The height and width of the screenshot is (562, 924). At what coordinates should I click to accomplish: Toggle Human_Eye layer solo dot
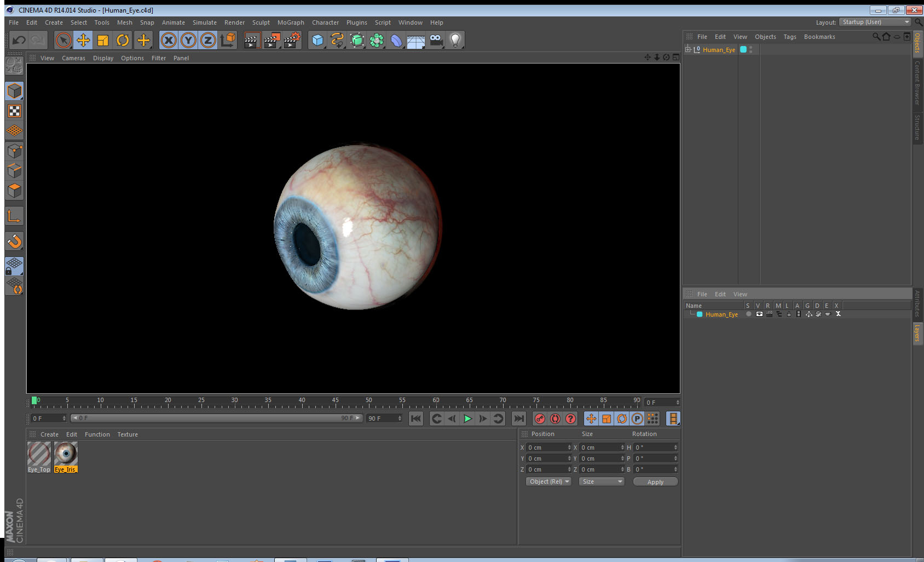point(748,314)
